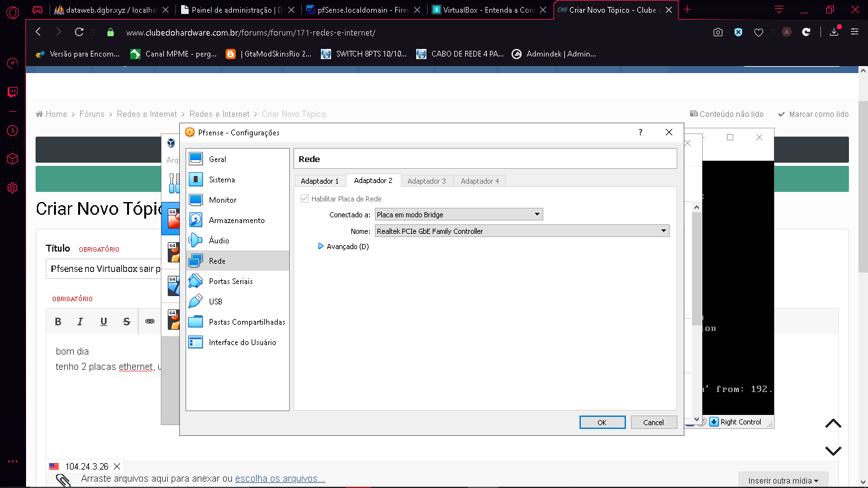Switch to Adaptador 1 tab

(320, 181)
